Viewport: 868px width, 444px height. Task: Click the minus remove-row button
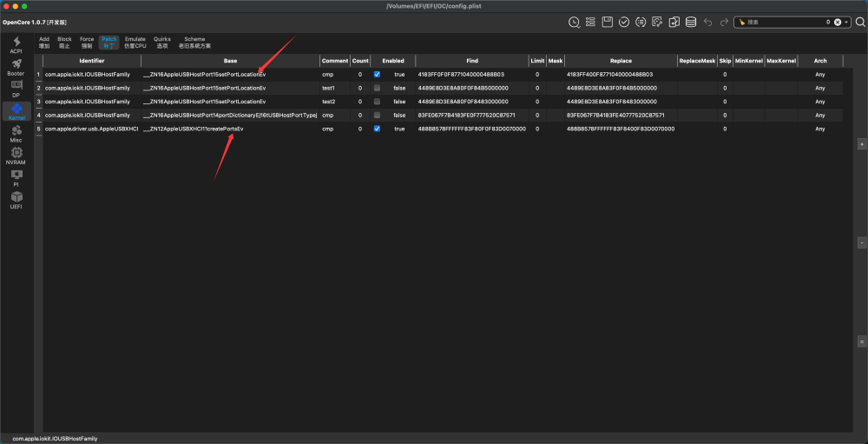pos(861,242)
